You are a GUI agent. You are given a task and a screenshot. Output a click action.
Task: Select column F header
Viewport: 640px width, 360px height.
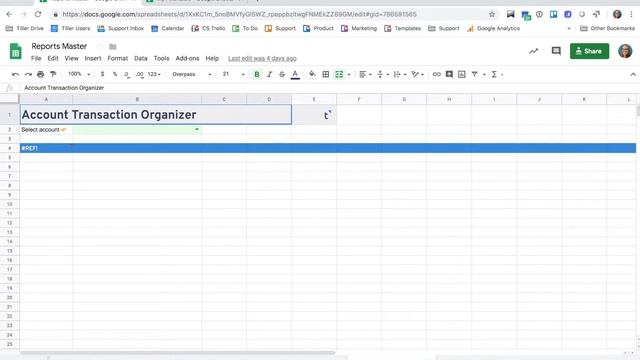pos(359,99)
